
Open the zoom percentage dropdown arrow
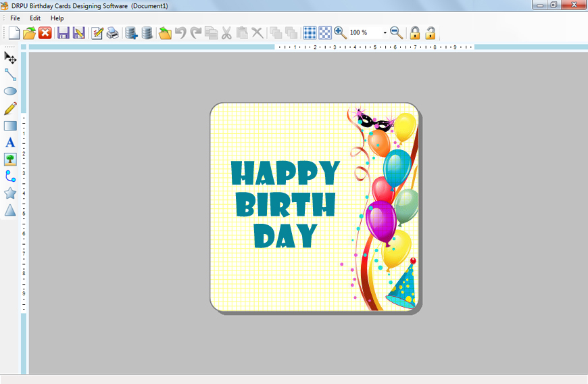pos(385,33)
